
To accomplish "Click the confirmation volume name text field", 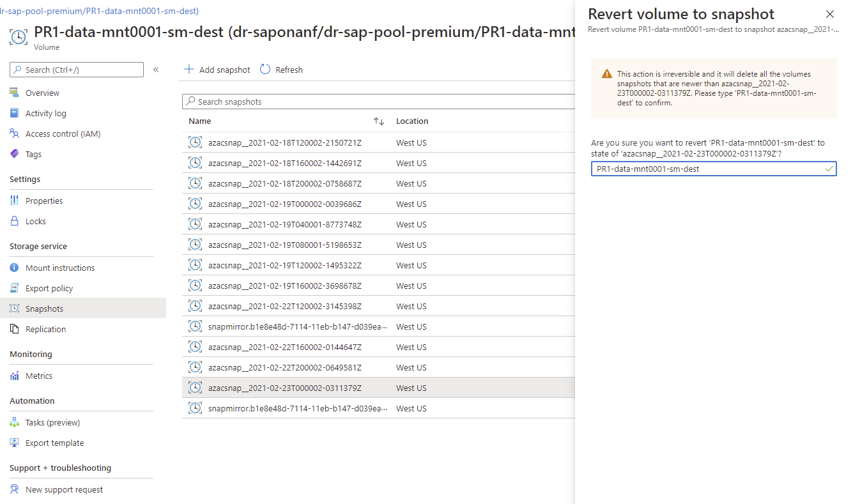I will tap(707, 169).
